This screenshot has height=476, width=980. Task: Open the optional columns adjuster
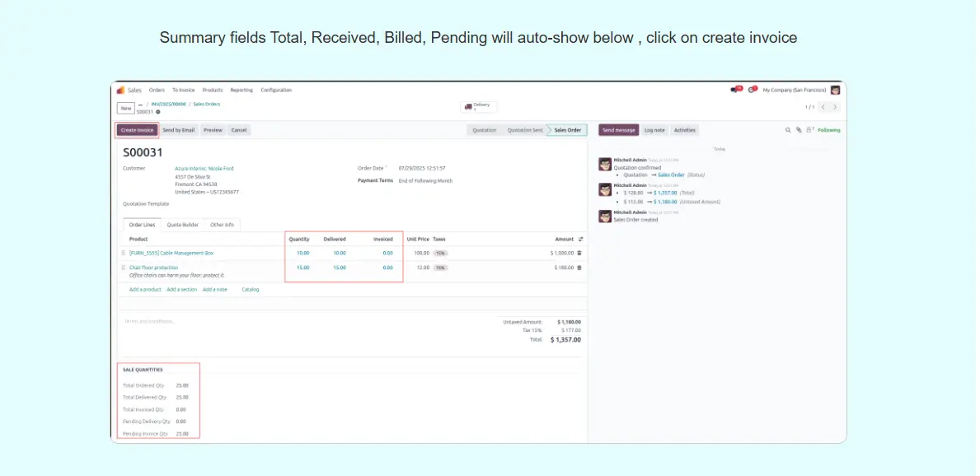[581, 239]
